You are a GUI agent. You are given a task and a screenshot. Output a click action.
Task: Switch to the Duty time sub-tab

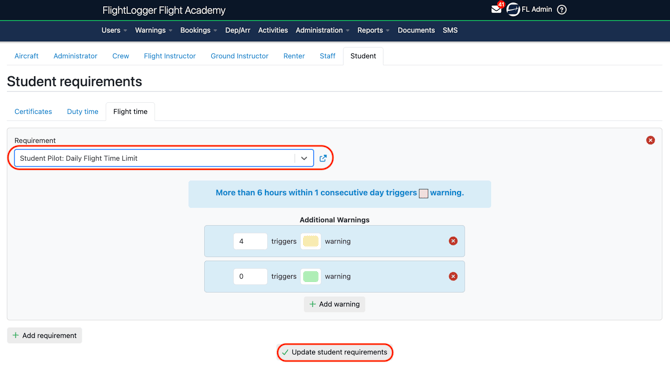coord(82,112)
